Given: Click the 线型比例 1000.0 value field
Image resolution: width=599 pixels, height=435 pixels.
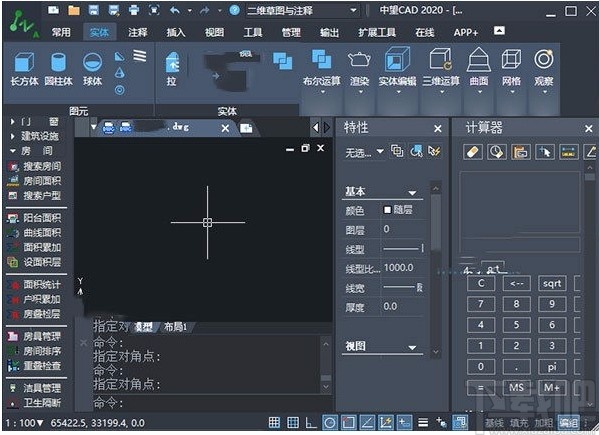Looking at the screenshot, I should coord(404,268).
